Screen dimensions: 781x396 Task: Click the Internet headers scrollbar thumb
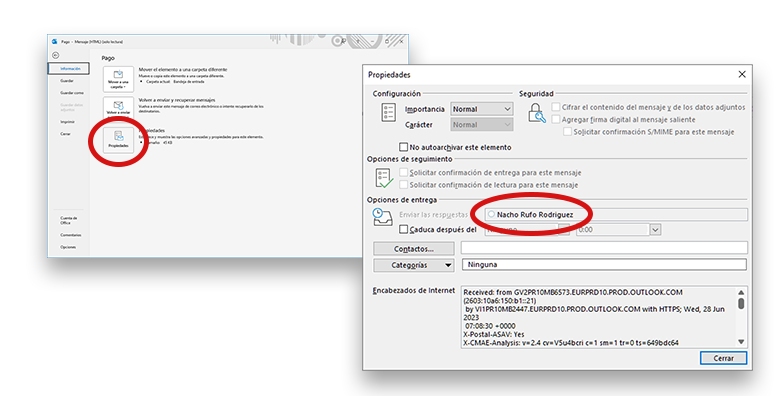pyautogui.click(x=741, y=303)
